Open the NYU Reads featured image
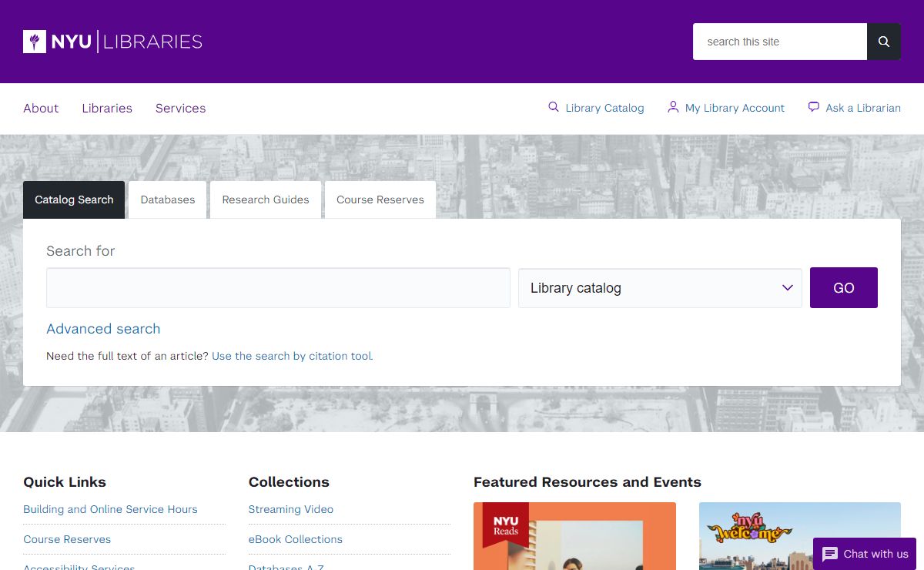This screenshot has height=570, width=924. point(574,536)
